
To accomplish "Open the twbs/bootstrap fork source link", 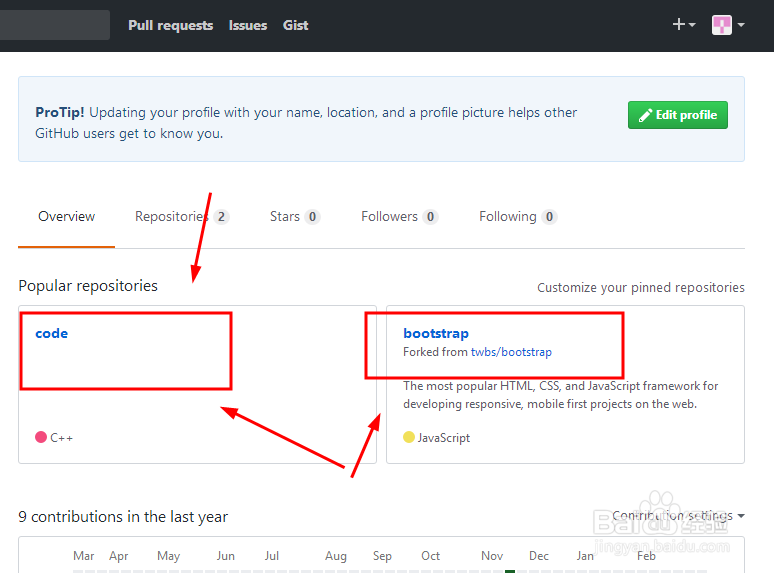I will tap(511, 352).
